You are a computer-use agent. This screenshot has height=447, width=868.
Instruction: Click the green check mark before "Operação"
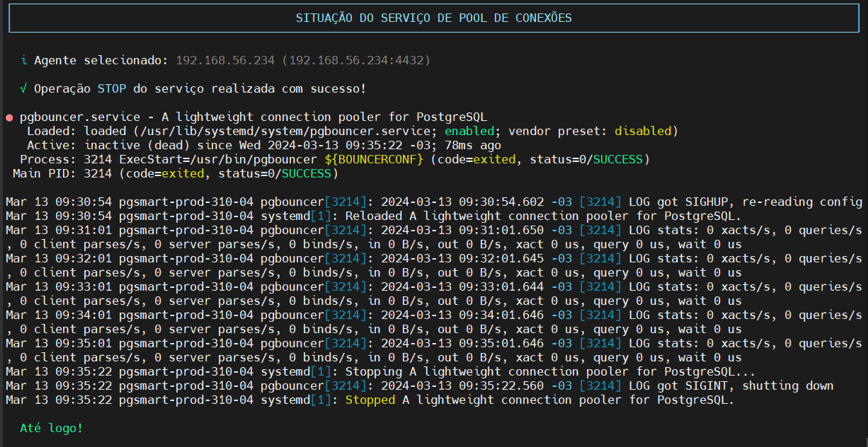click(x=23, y=88)
